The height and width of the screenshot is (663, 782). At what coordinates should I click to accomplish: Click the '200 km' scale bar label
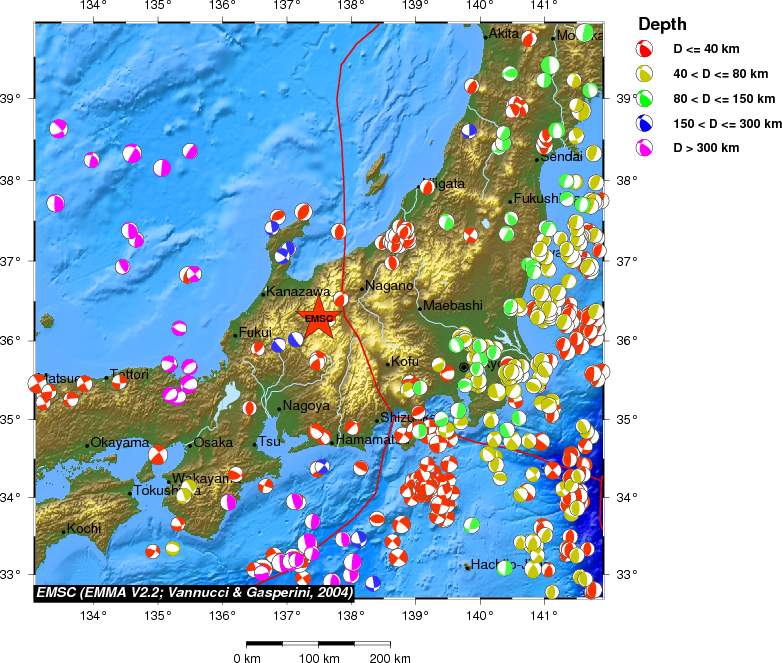[390, 658]
